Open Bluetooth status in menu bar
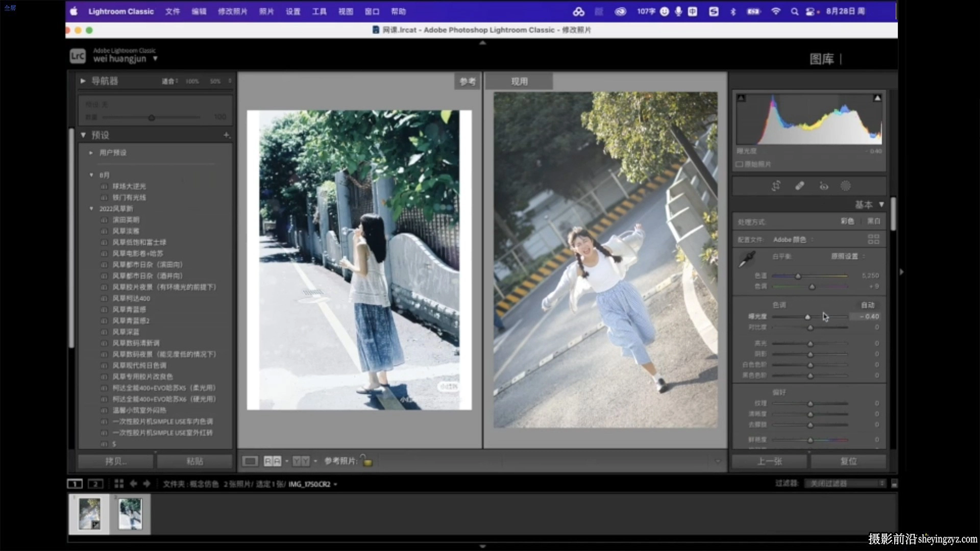Screen dimensions: 980x551 pos(733,11)
